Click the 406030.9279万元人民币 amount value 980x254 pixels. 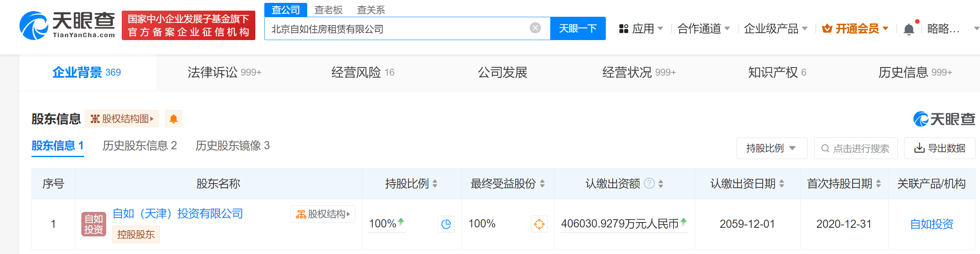coord(620,224)
